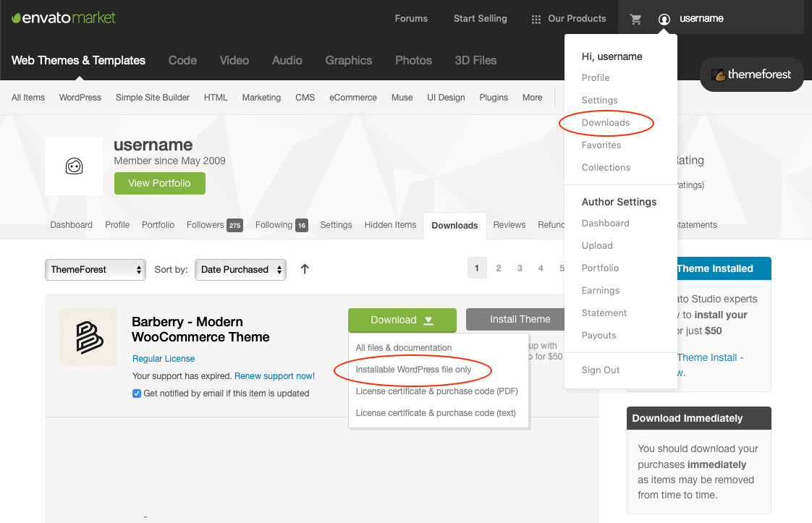Viewport: 812px width, 523px height.
Task: Go to results page 2
Action: point(498,268)
